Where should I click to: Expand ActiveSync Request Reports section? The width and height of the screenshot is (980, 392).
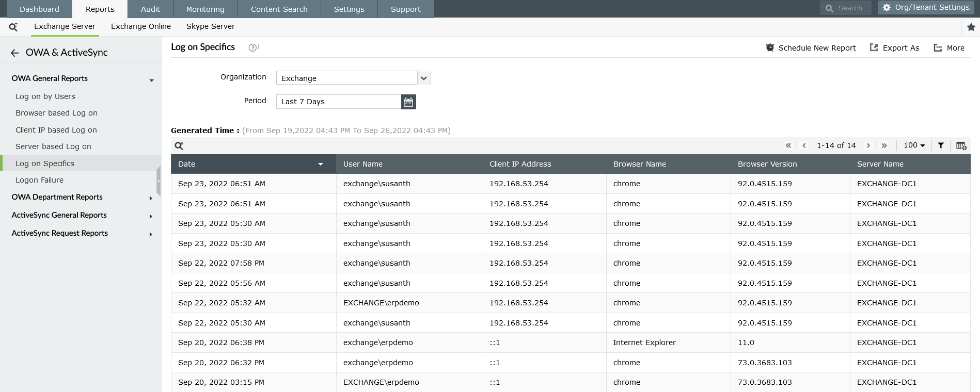[x=151, y=235]
